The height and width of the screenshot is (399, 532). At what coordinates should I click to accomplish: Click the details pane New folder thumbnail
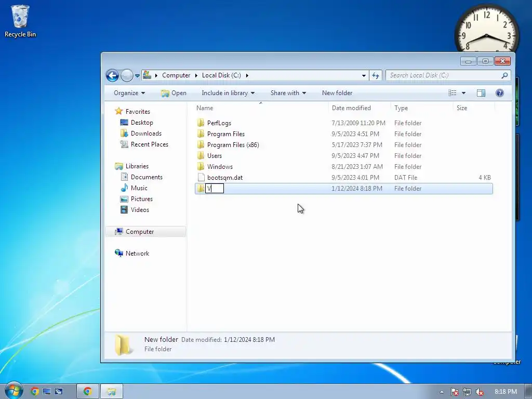pos(123,345)
